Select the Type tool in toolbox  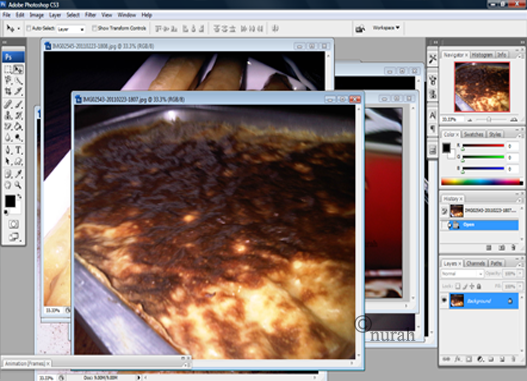(18, 150)
